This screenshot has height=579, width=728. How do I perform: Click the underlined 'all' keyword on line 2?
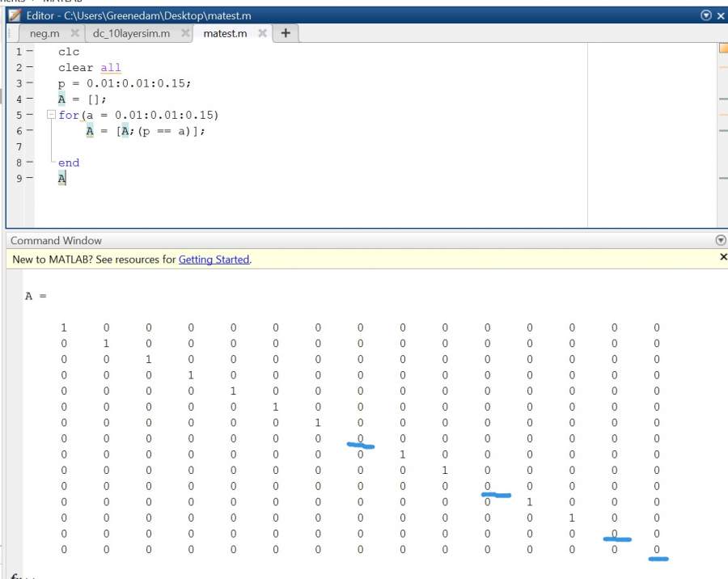(x=111, y=68)
